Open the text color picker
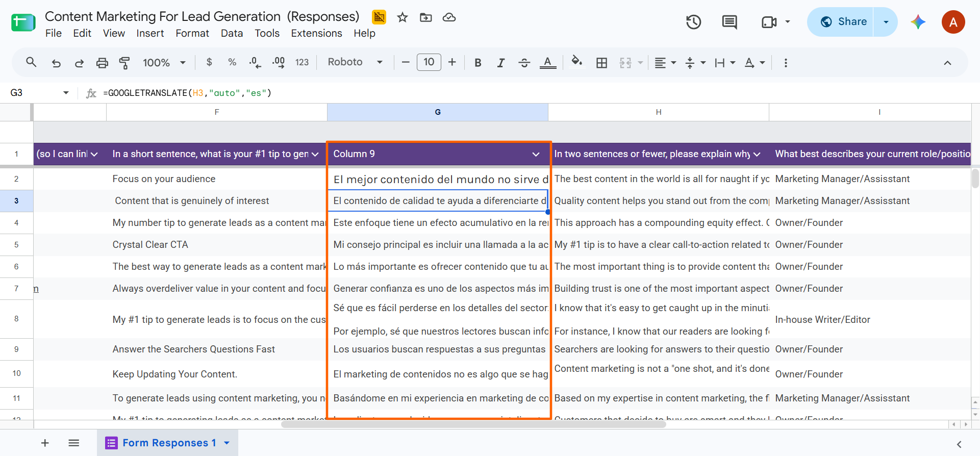 pos(548,62)
